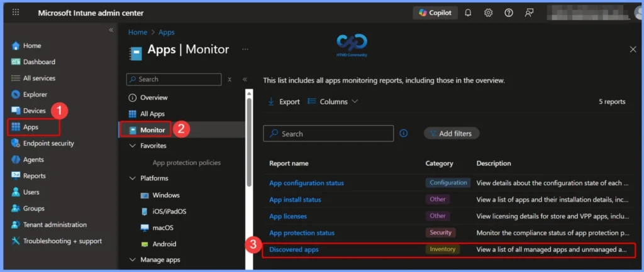Open the Columns dropdown
644x272 pixels.
(333, 102)
